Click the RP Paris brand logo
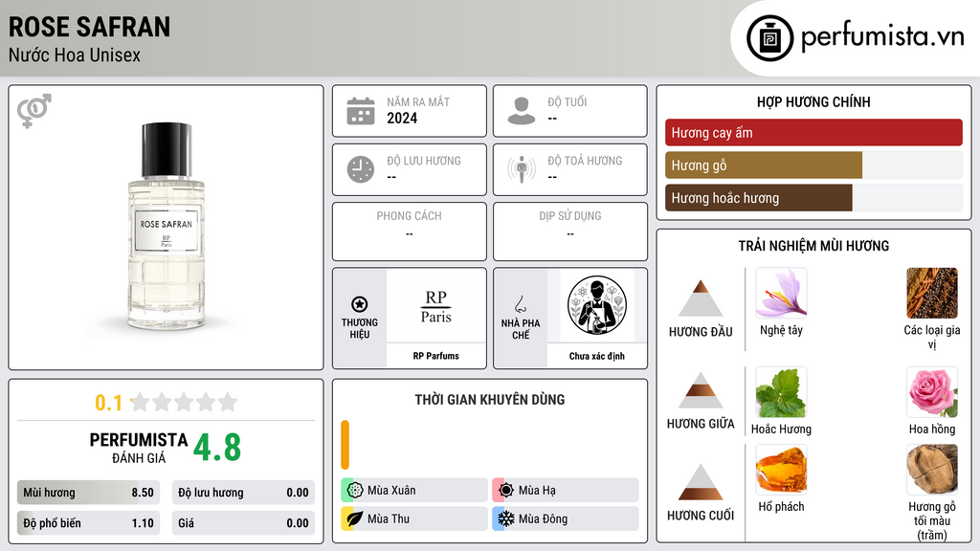Viewport: 980px width, 551px height. click(435, 306)
